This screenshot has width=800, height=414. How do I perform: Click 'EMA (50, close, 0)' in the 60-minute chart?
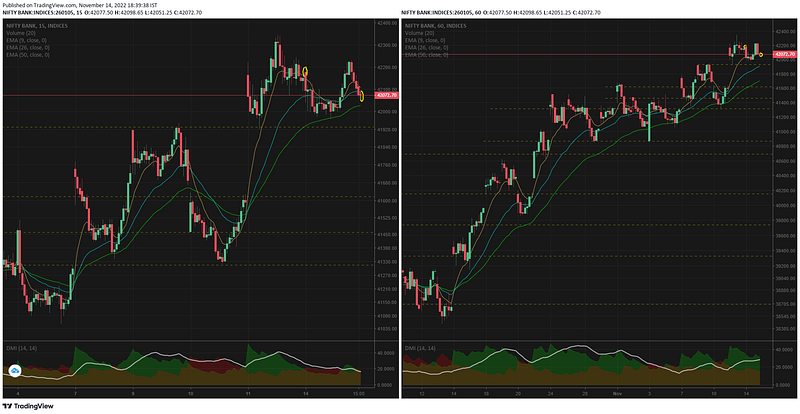pos(427,55)
